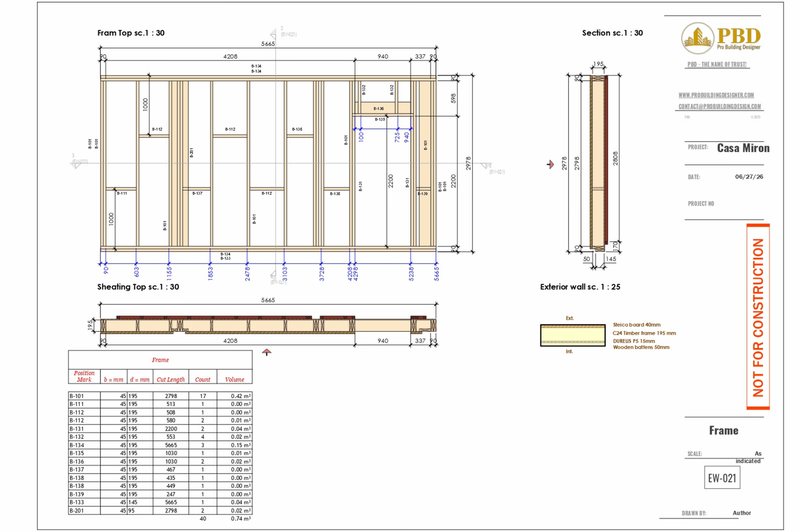Click cut length 513 in the Frame table

click(x=171, y=404)
